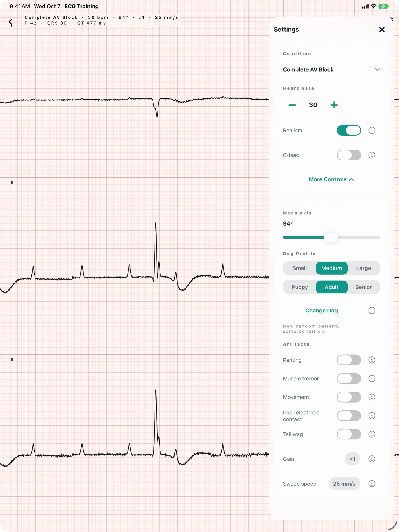399x532 pixels.
Task: Choose Puppy age profile
Action: [x=299, y=287]
